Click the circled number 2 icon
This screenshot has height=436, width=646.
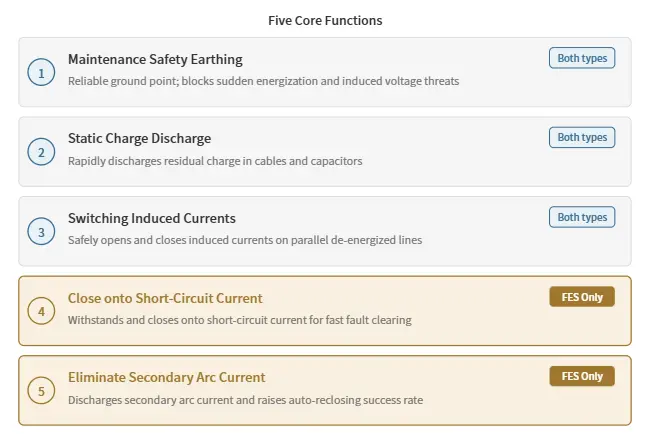pos(41,152)
